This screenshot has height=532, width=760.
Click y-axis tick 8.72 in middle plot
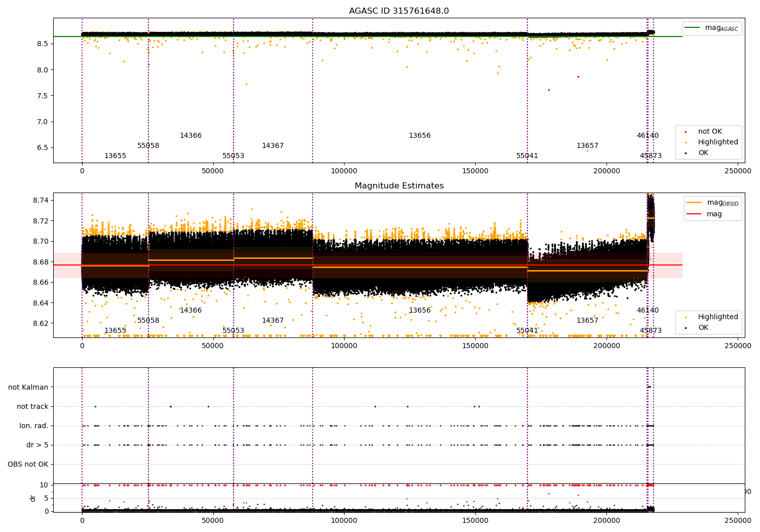[x=41, y=221]
